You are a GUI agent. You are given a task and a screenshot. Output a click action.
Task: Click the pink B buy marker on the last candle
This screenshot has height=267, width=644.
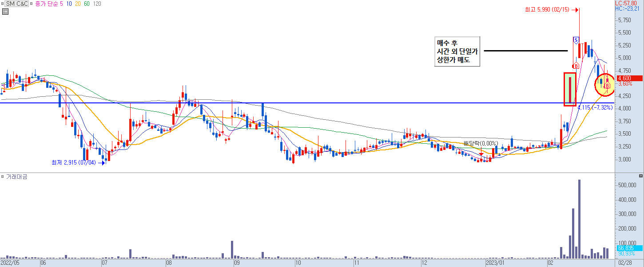[x=607, y=85]
